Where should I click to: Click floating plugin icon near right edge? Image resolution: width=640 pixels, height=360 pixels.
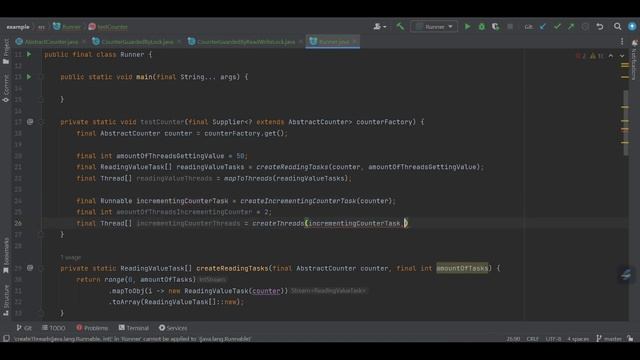(x=626, y=275)
